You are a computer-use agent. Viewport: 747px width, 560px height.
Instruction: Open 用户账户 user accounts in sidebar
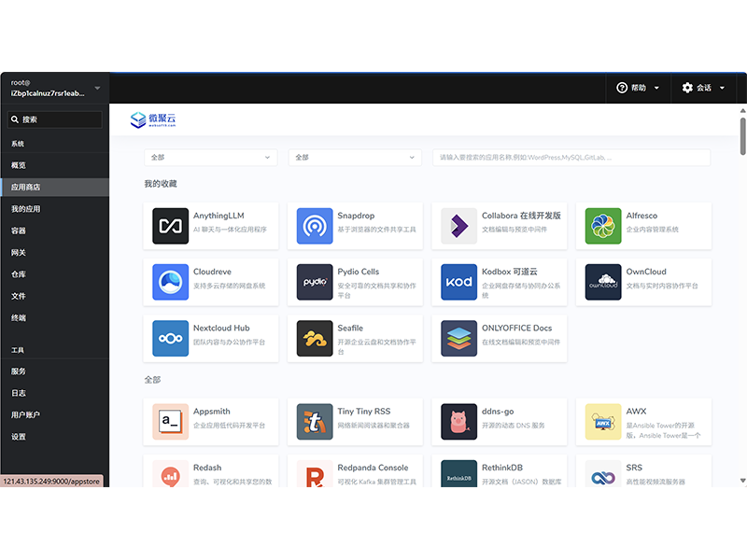(55, 415)
